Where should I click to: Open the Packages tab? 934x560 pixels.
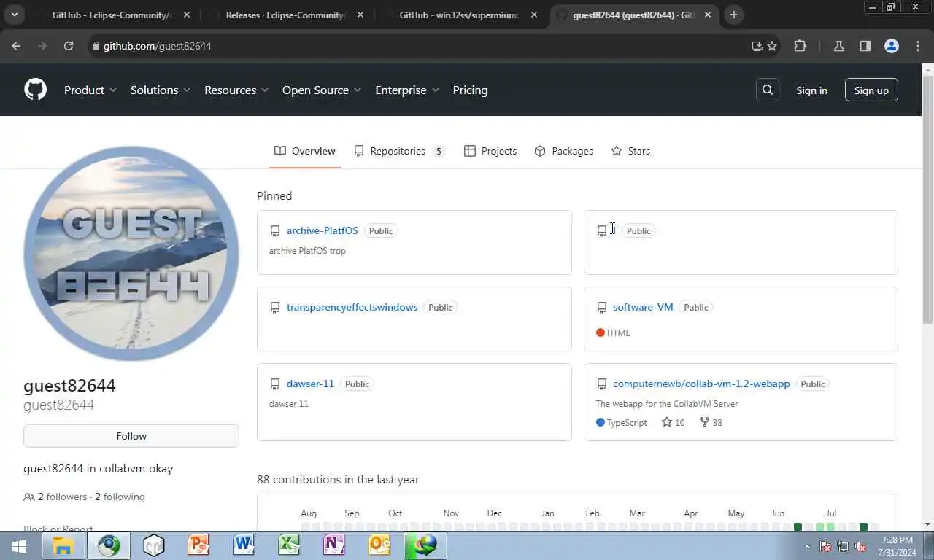click(x=564, y=151)
